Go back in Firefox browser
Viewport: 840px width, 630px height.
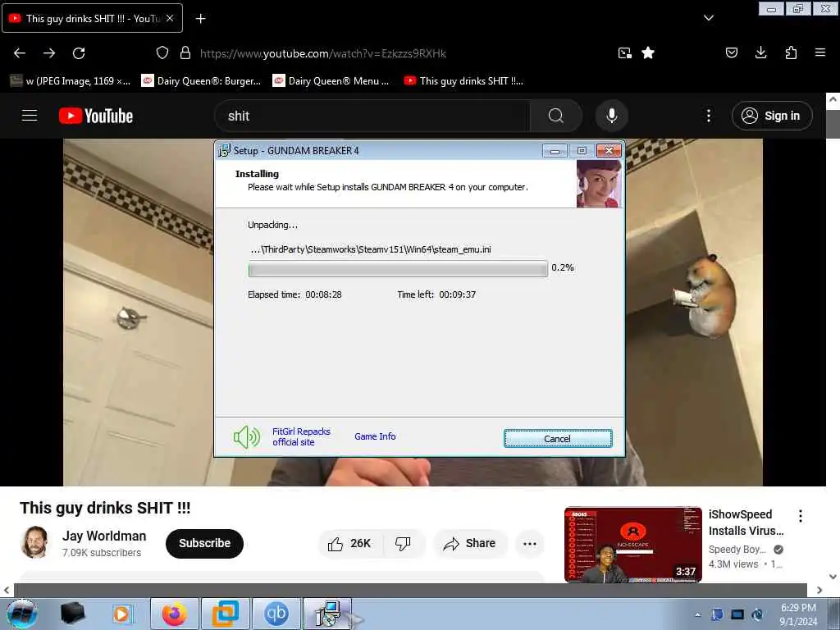(x=20, y=53)
